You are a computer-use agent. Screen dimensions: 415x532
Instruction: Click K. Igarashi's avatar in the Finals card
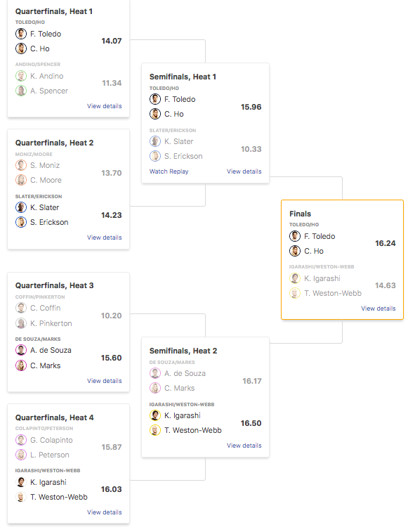tap(295, 278)
